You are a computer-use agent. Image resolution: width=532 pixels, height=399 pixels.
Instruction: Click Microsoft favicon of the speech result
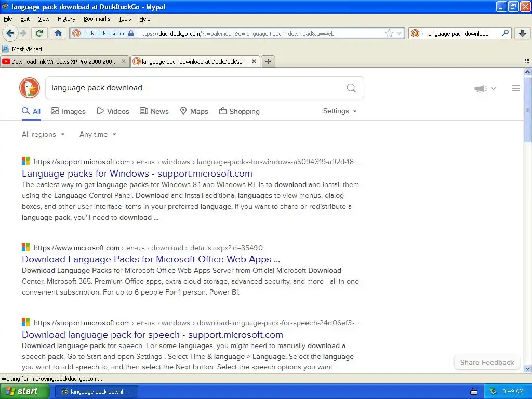click(26, 322)
